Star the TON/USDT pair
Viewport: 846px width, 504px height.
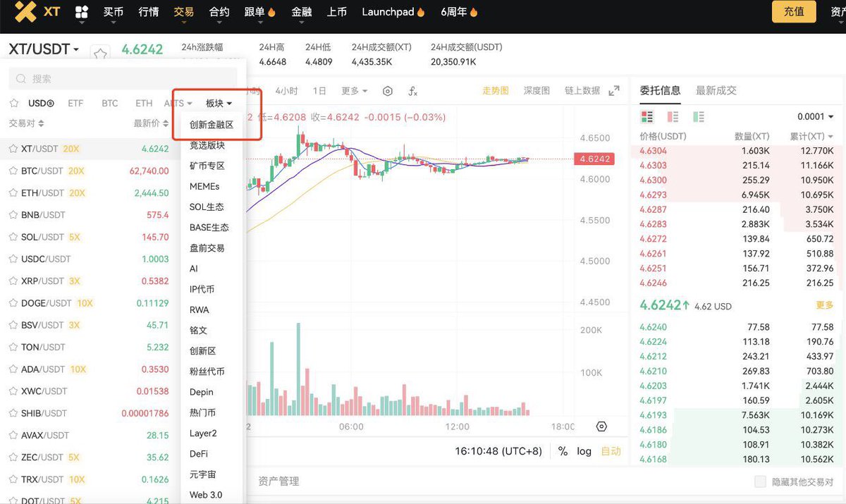[x=13, y=347]
